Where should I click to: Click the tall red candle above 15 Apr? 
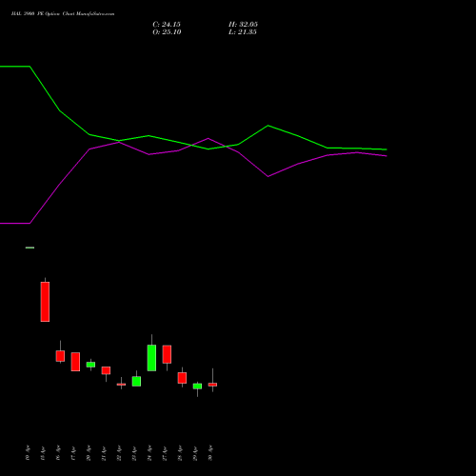45,302
